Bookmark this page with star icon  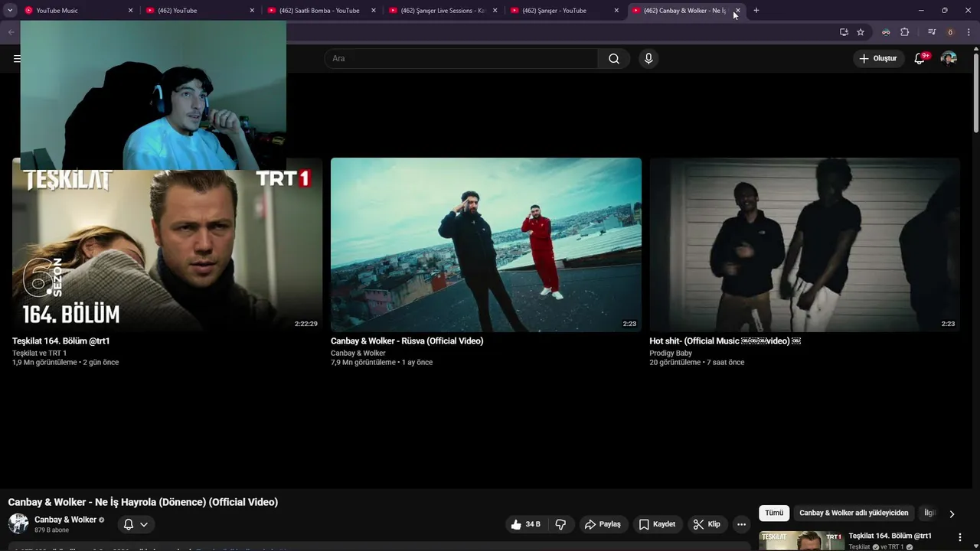click(x=861, y=32)
